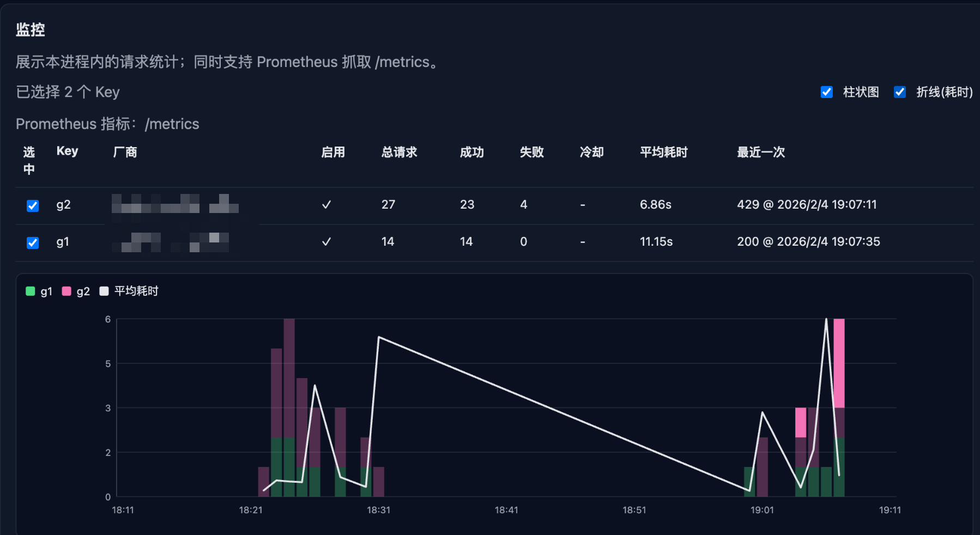Click the pink g2 legend swatch
980x535 pixels.
pyautogui.click(x=66, y=291)
